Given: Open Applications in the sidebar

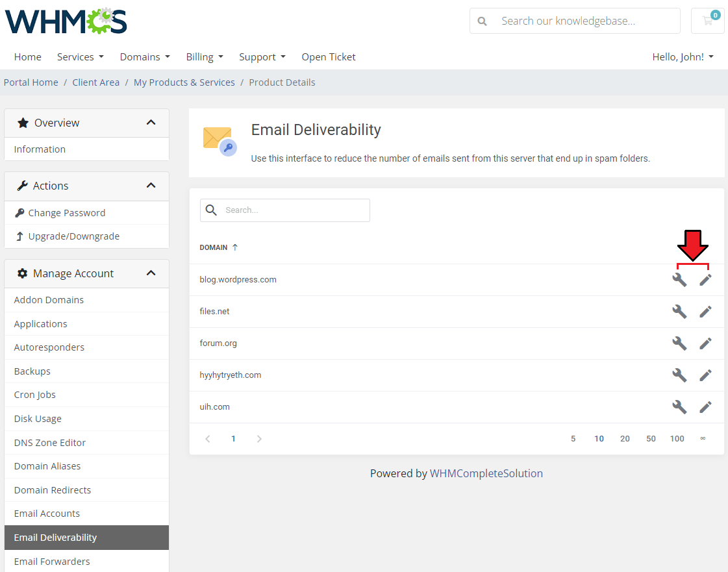Looking at the screenshot, I should click(87, 323).
